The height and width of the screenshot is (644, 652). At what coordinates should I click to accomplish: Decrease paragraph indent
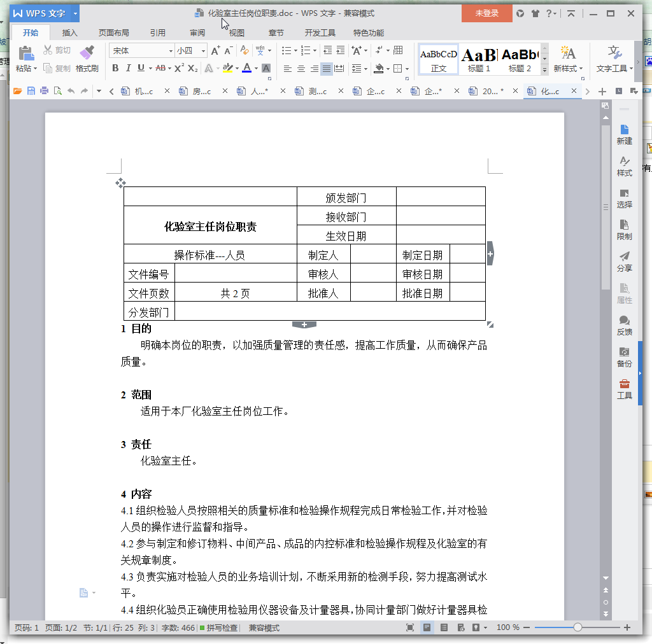[328, 51]
